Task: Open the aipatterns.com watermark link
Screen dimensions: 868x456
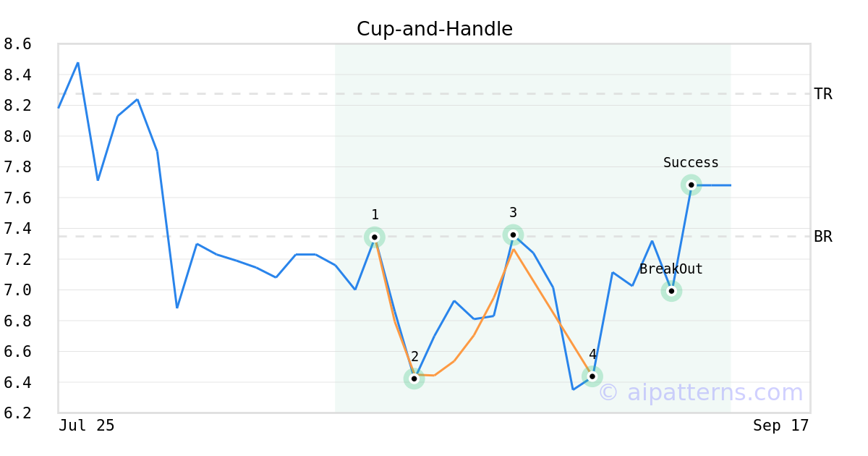Action: (700, 392)
